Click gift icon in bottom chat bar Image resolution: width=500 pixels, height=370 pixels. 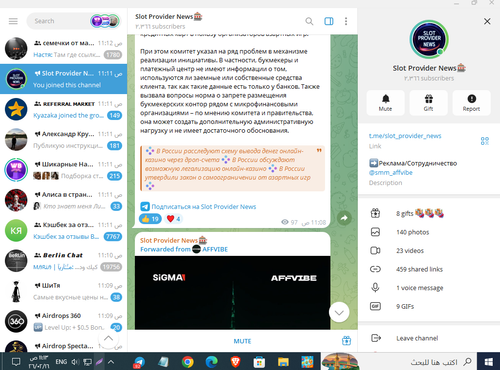coord(346,341)
